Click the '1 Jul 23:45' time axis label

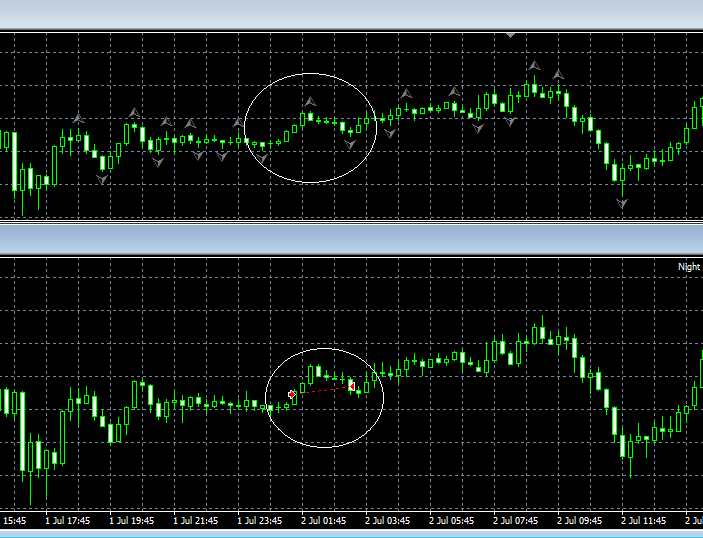pyautogui.click(x=260, y=521)
